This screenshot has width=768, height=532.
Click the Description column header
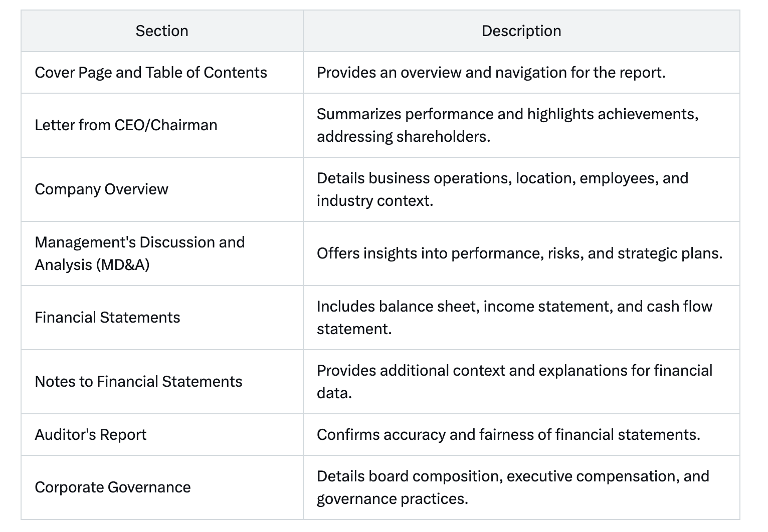[x=521, y=31]
